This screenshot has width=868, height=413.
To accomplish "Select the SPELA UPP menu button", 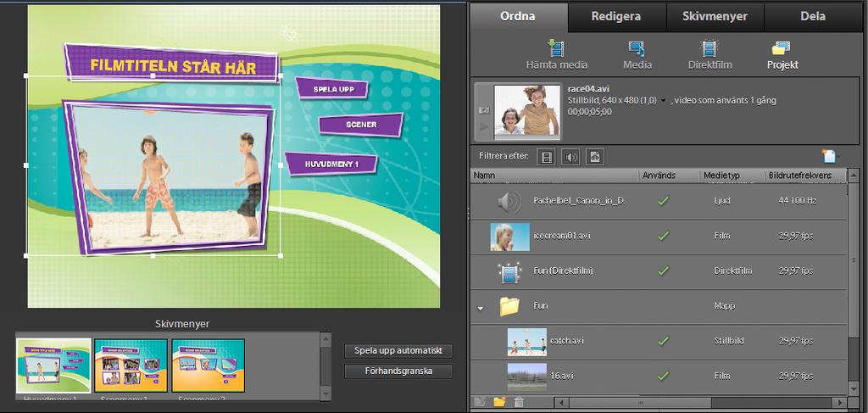I will [x=332, y=88].
